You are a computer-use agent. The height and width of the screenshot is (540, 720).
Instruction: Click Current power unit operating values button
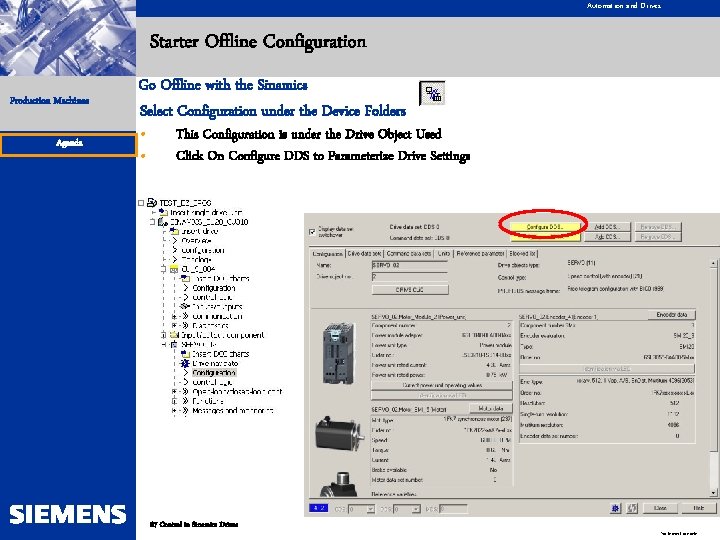tap(442, 385)
